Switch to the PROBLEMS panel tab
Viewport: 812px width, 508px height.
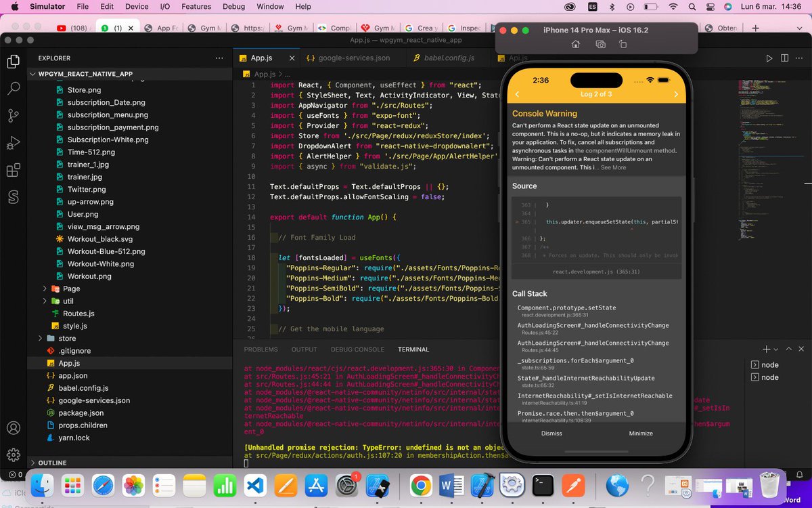pyautogui.click(x=261, y=350)
